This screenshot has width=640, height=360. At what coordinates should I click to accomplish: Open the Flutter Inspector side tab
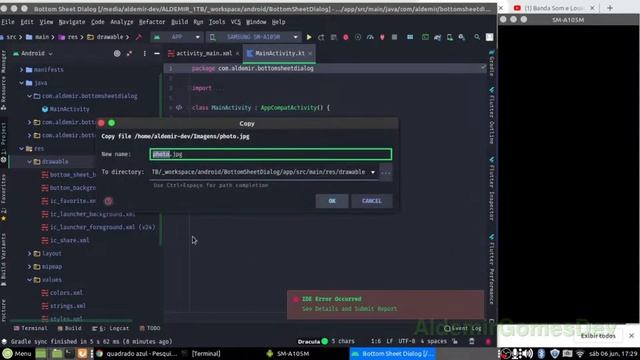click(x=492, y=189)
